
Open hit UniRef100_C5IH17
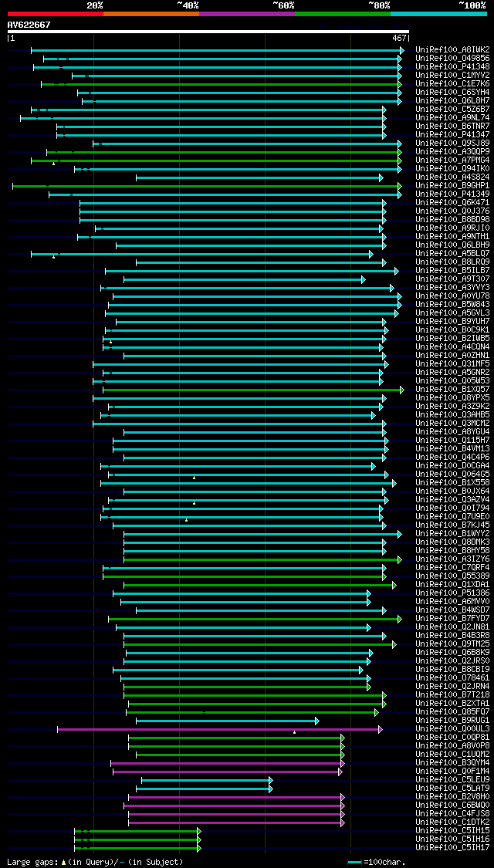[x=452, y=847]
